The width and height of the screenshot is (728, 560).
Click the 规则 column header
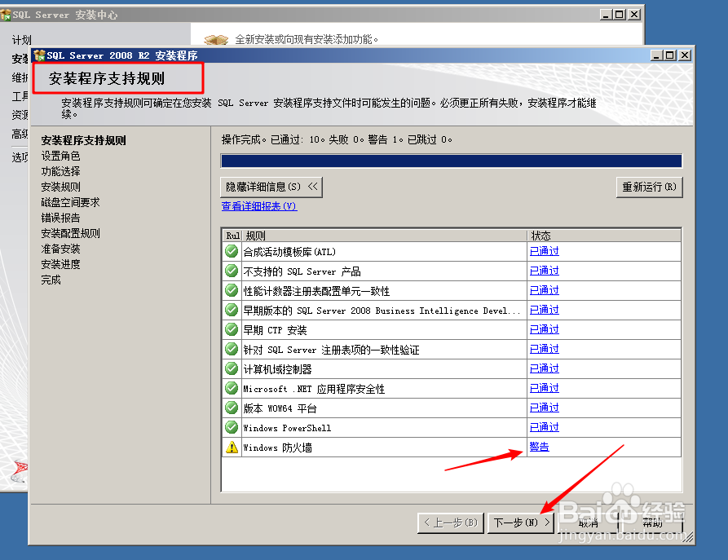click(385, 236)
